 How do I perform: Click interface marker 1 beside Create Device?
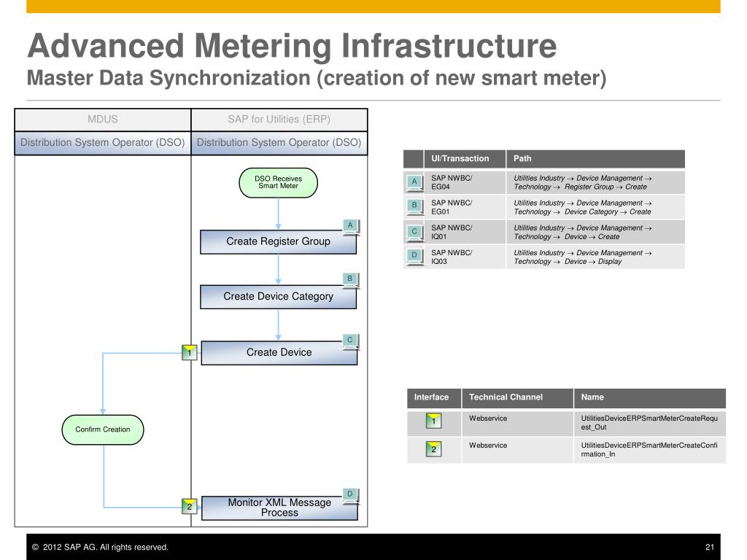point(190,353)
